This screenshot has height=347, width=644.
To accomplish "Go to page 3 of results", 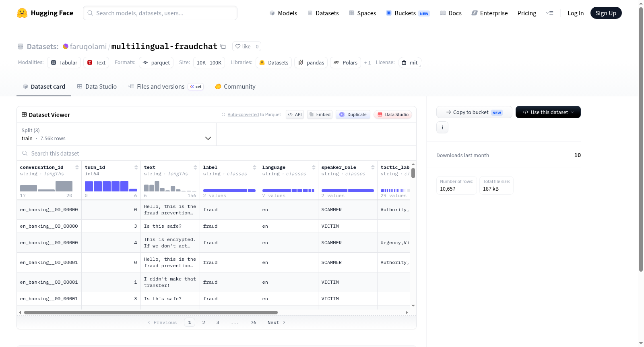I will [x=218, y=322].
